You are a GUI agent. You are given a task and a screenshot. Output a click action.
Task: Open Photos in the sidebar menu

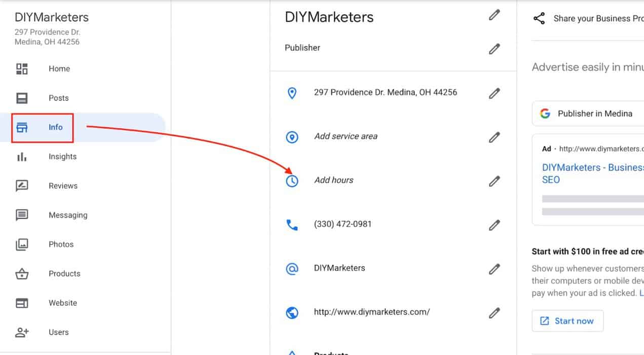tap(61, 244)
